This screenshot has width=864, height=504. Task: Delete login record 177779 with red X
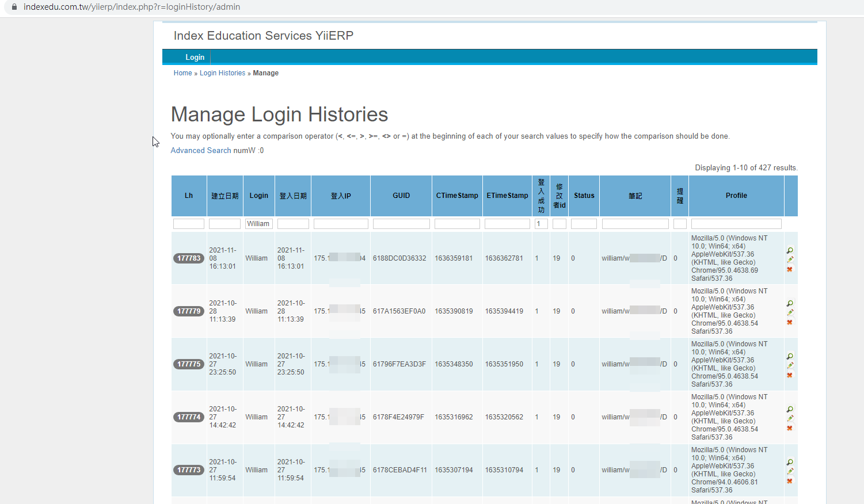tap(790, 322)
